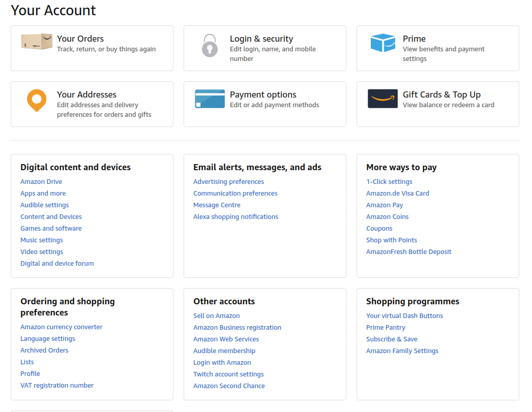View Coupons link
This screenshot has height=412, width=532.
coord(379,229)
